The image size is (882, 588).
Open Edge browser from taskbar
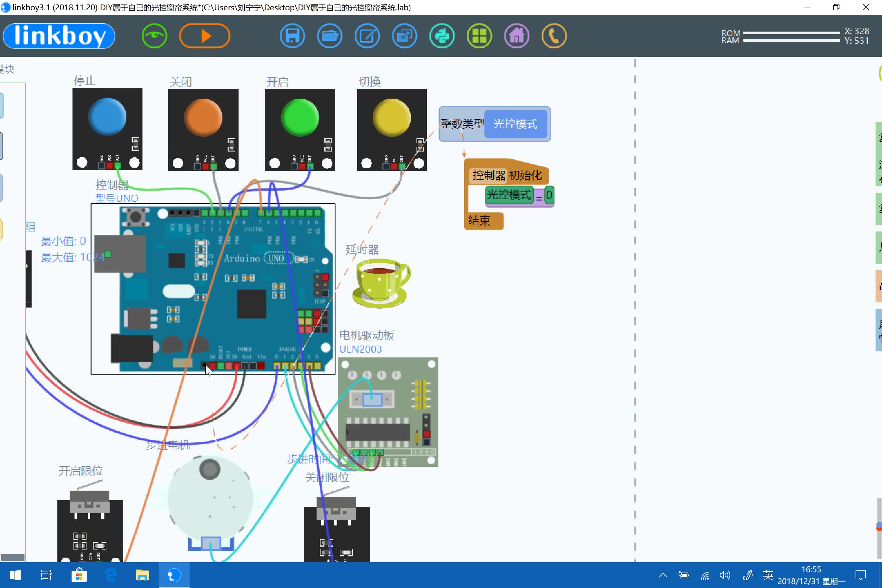111,575
